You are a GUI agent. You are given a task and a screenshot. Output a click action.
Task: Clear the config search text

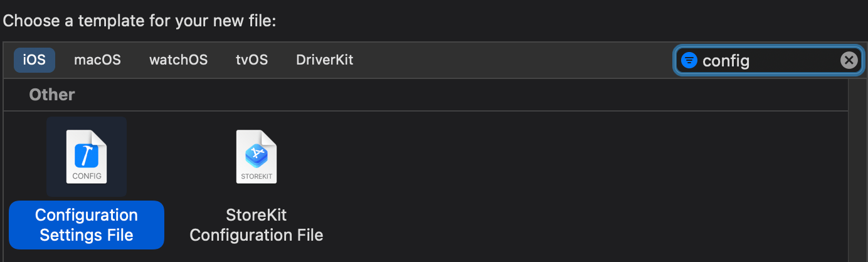pos(848,60)
